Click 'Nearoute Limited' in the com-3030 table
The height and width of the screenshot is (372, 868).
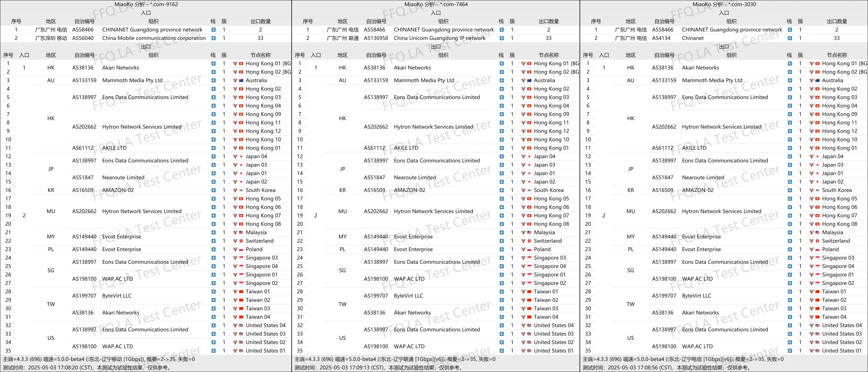click(x=703, y=178)
